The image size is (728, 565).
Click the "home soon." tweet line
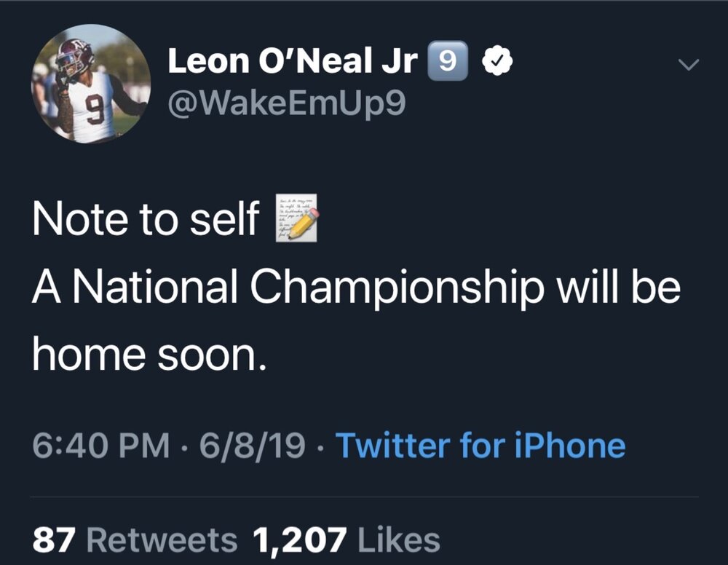[146, 355]
